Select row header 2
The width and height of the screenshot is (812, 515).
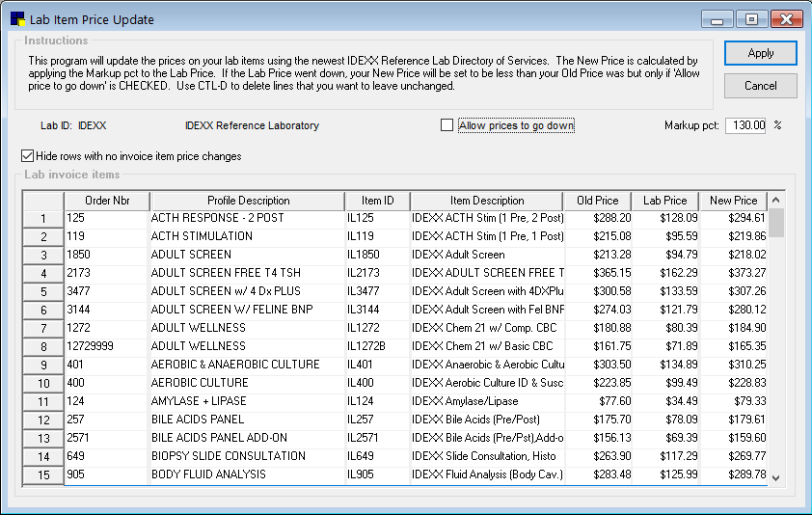tap(43, 237)
